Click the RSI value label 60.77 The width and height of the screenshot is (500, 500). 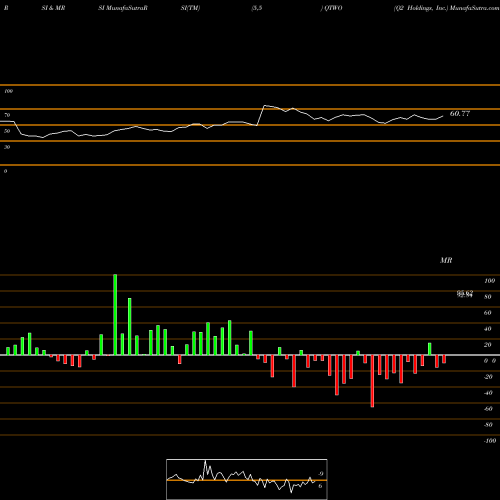(x=460, y=114)
